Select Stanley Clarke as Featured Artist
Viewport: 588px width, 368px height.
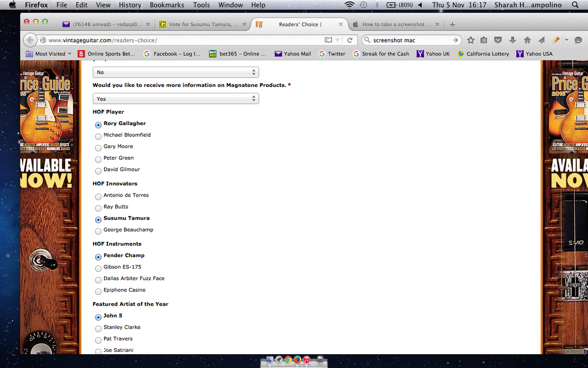(x=98, y=328)
